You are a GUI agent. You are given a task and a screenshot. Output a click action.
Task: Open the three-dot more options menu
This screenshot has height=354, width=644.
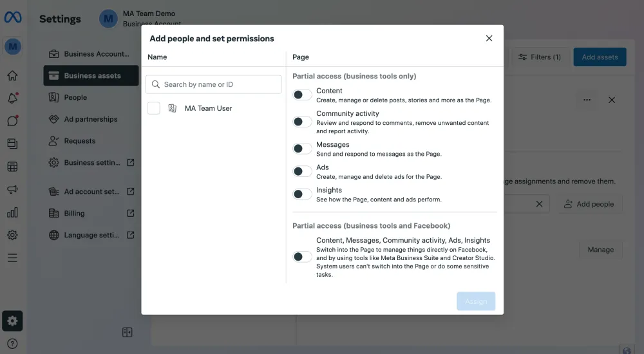[x=587, y=100]
